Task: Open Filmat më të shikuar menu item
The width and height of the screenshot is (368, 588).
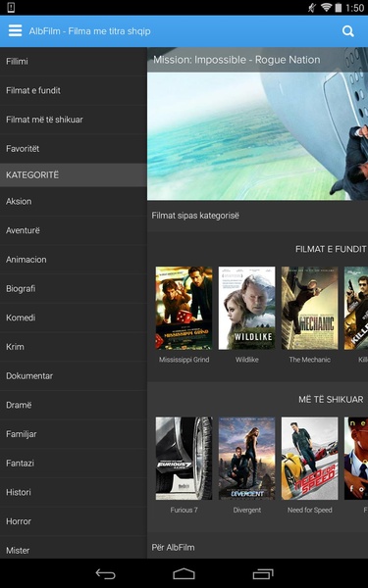Action: (x=74, y=120)
